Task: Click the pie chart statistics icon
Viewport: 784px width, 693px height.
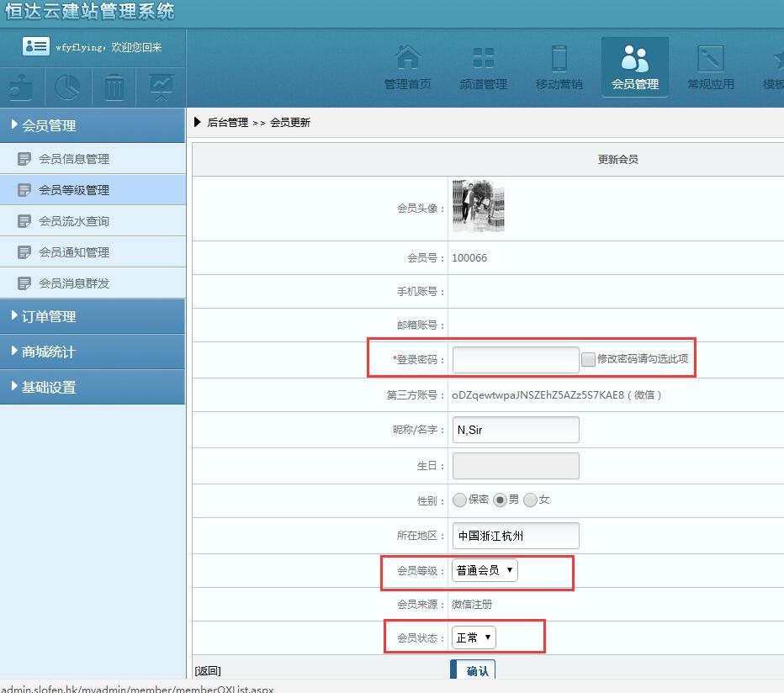Action: 67,87
